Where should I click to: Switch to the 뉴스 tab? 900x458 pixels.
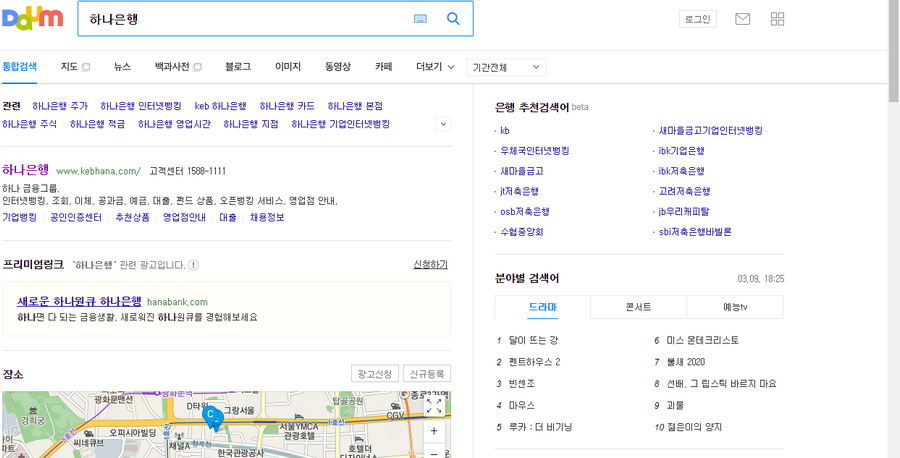122,67
